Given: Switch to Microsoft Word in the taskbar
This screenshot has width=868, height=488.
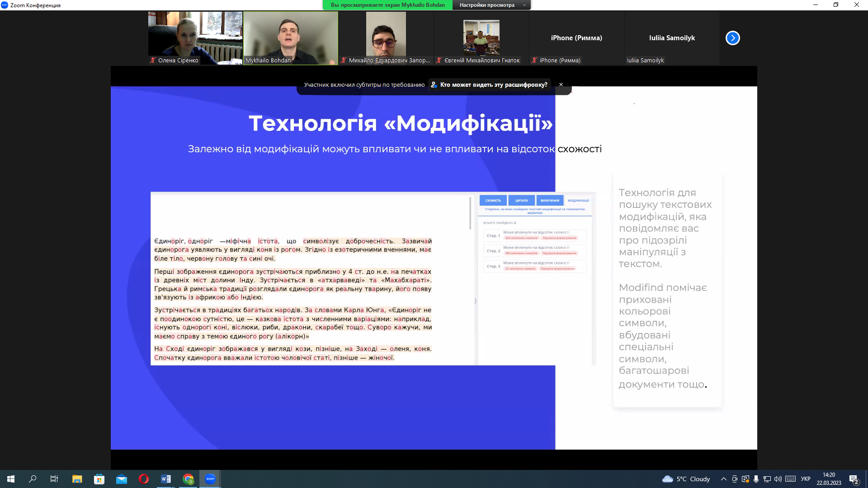Looking at the screenshot, I should click(165, 479).
